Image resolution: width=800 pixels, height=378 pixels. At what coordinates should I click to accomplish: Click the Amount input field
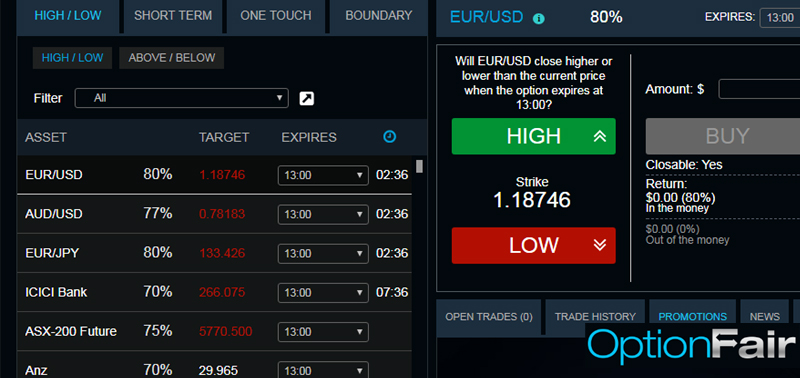coord(759,89)
